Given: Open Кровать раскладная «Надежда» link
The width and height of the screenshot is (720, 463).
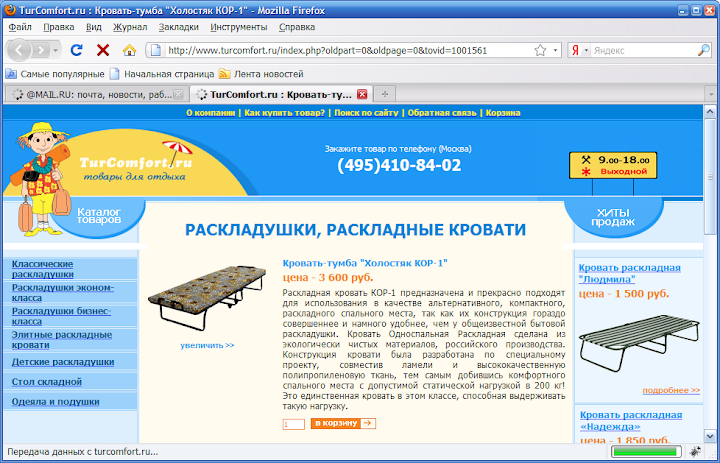Looking at the screenshot, I should click(x=631, y=421).
